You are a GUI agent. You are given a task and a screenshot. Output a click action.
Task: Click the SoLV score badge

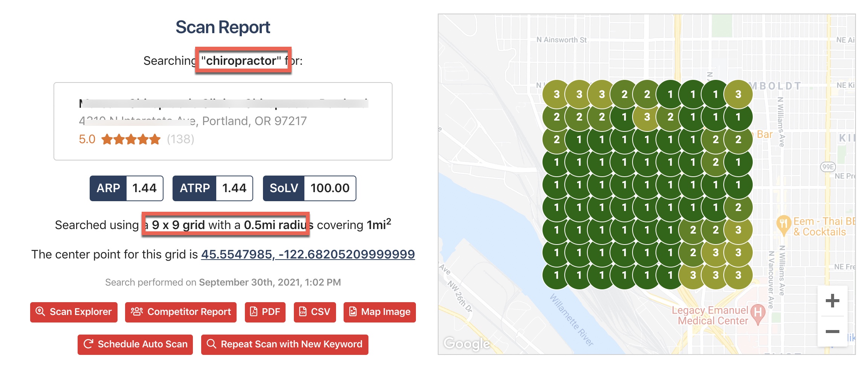[309, 188]
